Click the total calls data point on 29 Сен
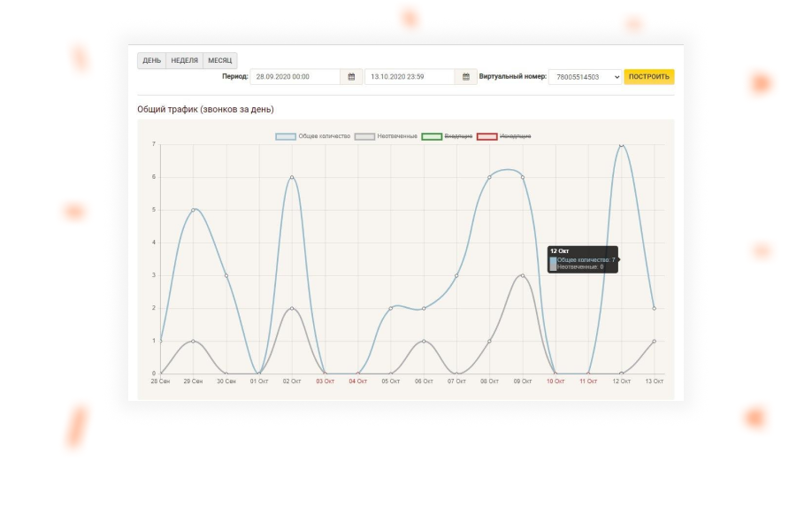 click(x=193, y=210)
